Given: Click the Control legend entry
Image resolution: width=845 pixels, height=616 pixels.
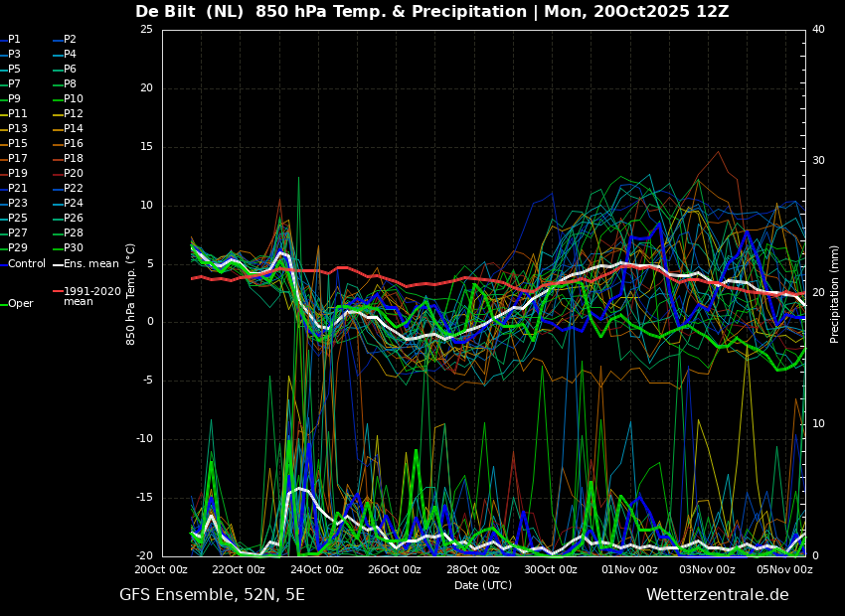Looking at the screenshot, I should (x=23, y=264).
